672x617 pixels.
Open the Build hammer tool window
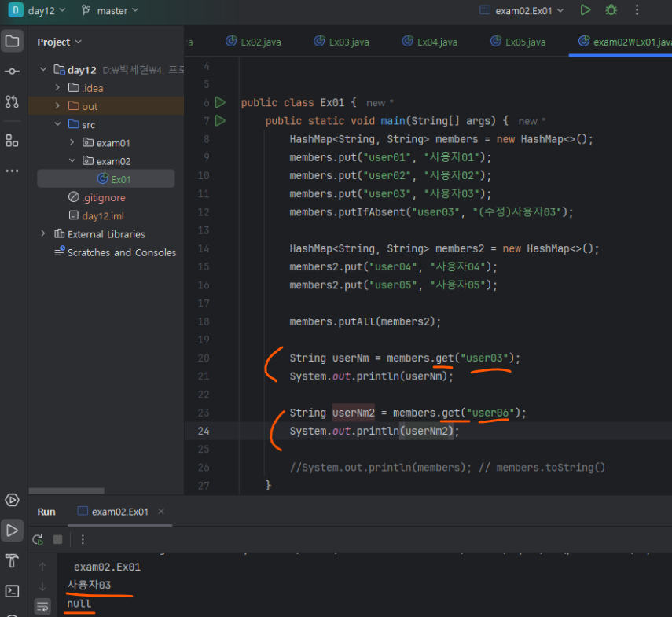click(12, 560)
